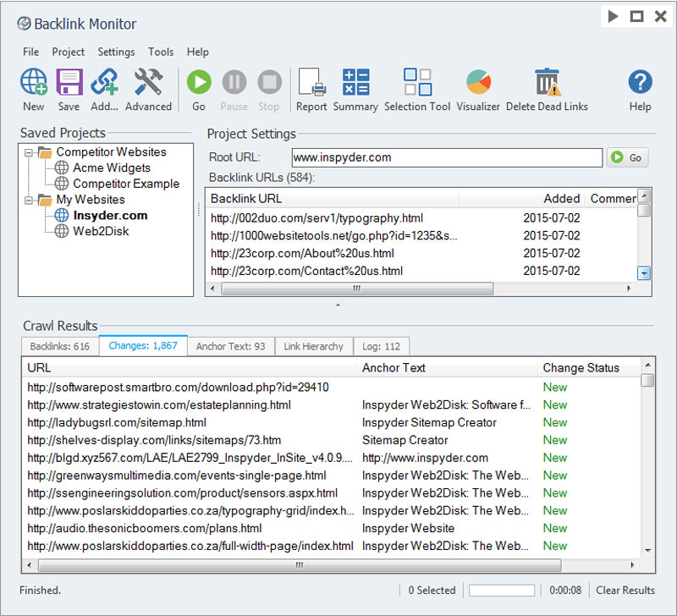677x616 pixels.
Task: Collapse the My Websites folder
Action: coord(29,201)
